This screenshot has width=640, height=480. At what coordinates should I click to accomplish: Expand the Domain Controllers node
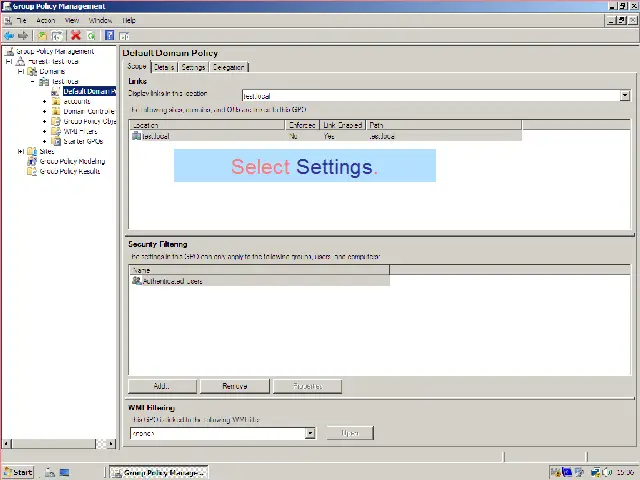click(44, 111)
